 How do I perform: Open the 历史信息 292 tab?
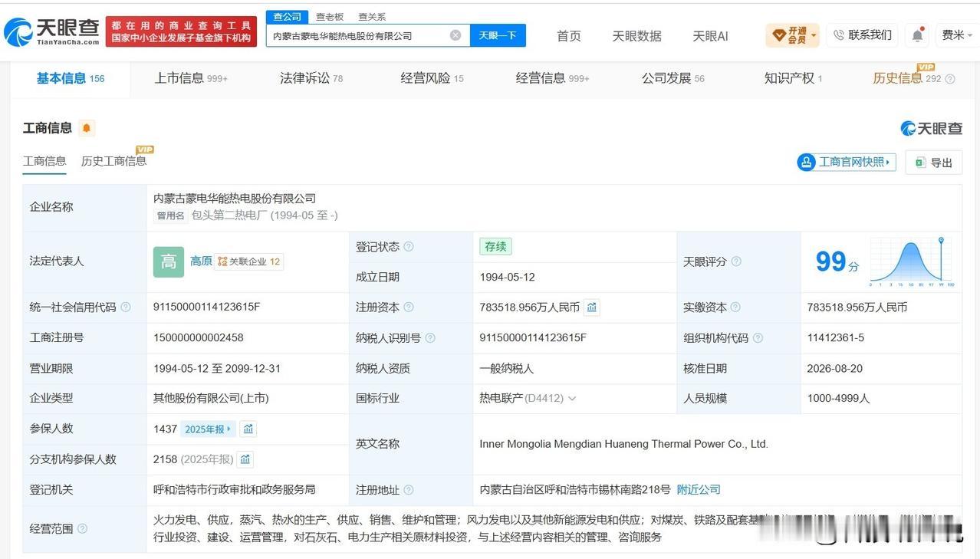click(906, 78)
